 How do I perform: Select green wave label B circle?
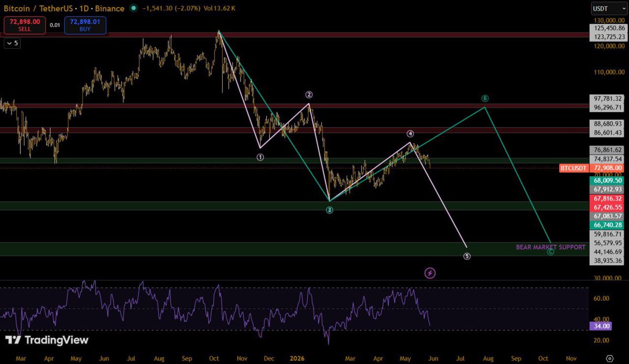coord(485,98)
